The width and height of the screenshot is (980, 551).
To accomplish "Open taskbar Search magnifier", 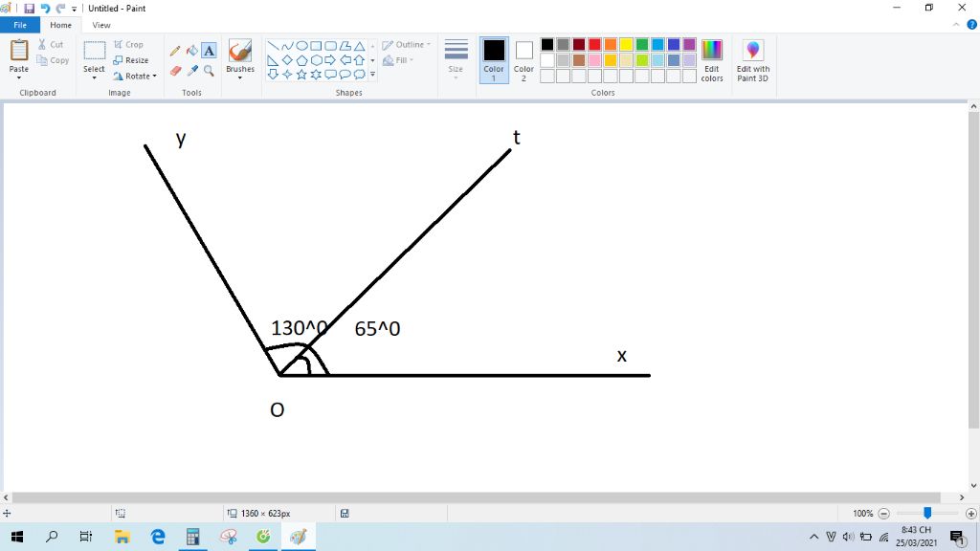I will 52,537.
